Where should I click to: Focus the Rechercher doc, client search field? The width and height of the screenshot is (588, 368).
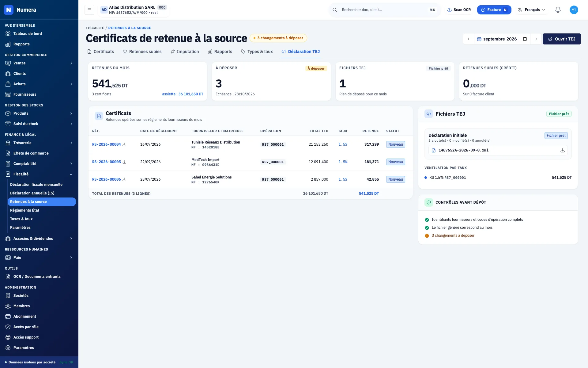point(385,10)
